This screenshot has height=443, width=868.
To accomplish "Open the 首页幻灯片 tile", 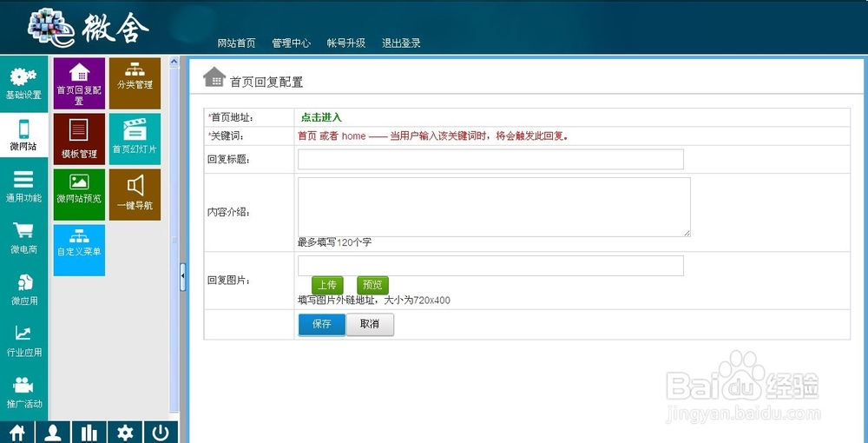I will click(x=135, y=139).
